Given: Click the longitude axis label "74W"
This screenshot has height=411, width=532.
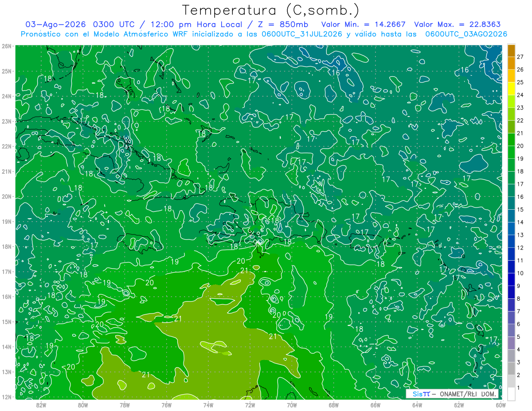Looking at the screenshot, I should (x=208, y=405).
